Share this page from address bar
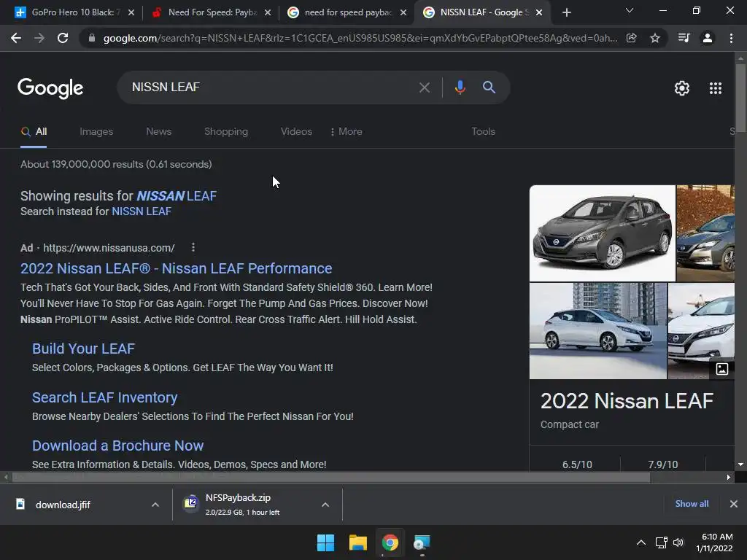This screenshot has height=560, width=747. pyautogui.click(x=632, y=38)
